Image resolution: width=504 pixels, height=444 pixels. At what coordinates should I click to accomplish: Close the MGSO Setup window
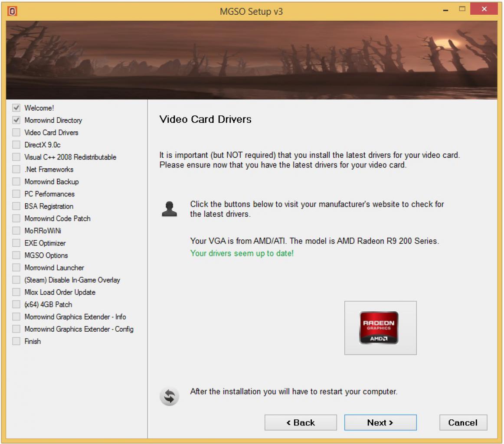[x=484, y=9]
